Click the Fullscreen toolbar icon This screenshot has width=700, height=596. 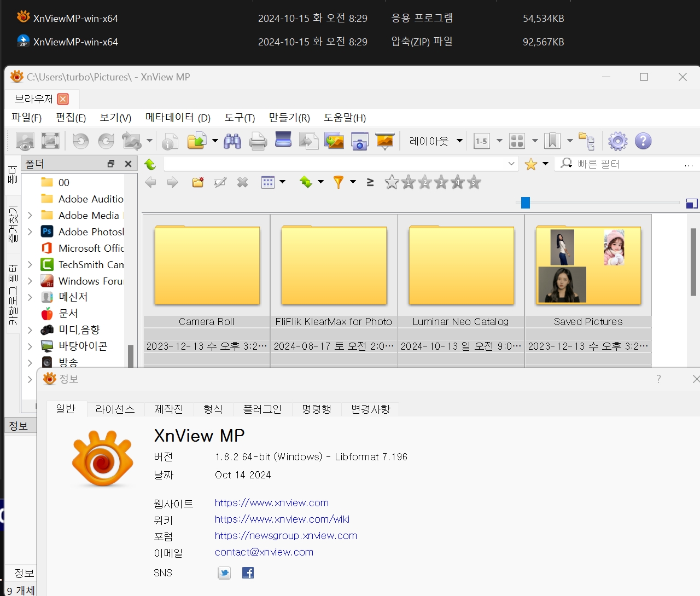50,141
